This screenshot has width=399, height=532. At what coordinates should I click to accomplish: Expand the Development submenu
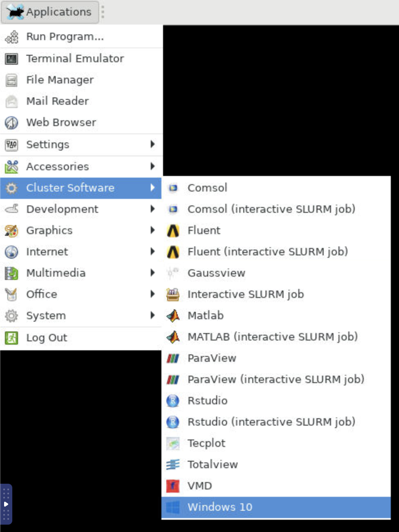(x=62, y=209)
